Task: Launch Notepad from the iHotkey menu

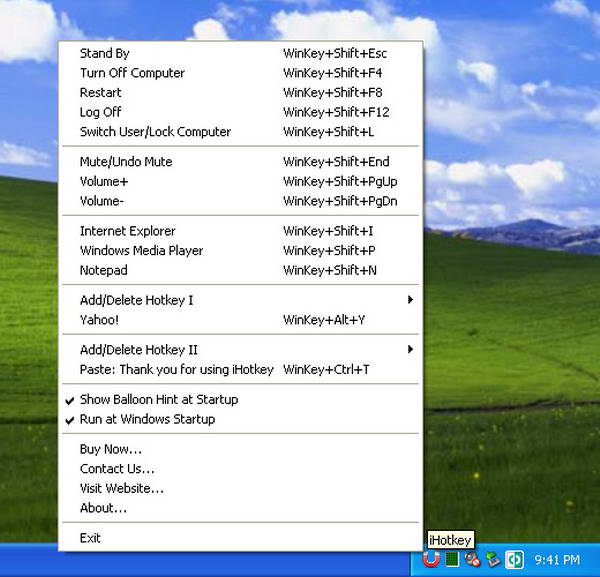Action: (x=240, y=270)
